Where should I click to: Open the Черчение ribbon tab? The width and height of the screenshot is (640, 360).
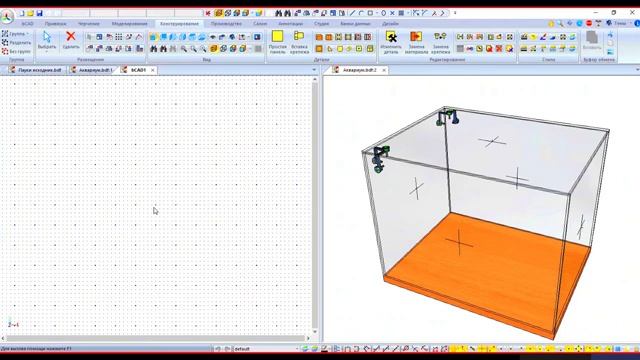coord(89,24)
